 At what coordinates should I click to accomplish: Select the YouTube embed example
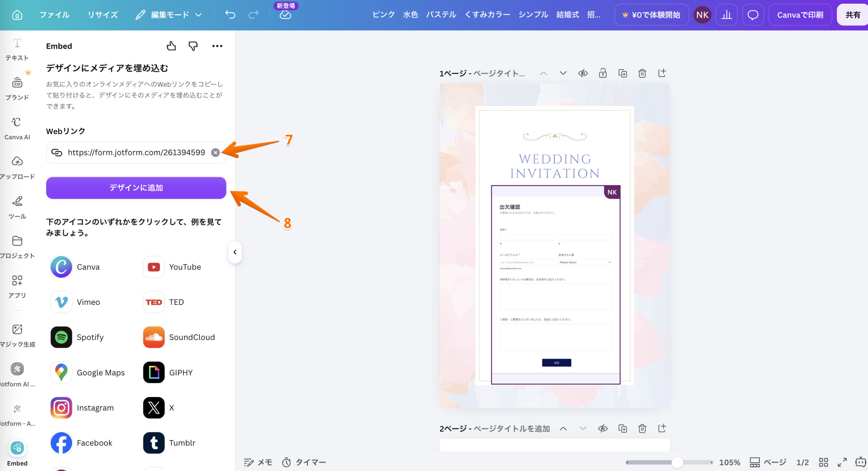(172, 267)
